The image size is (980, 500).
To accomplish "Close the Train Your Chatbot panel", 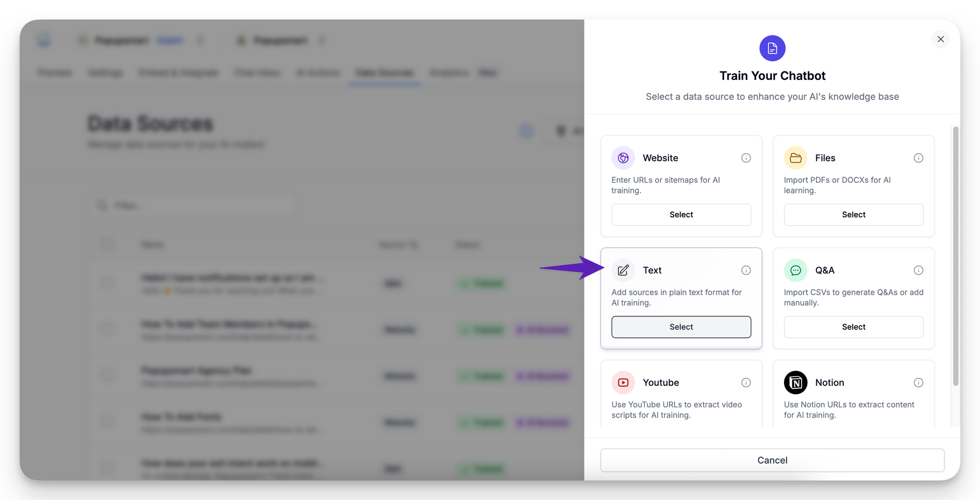I will (x=940, y=39).
